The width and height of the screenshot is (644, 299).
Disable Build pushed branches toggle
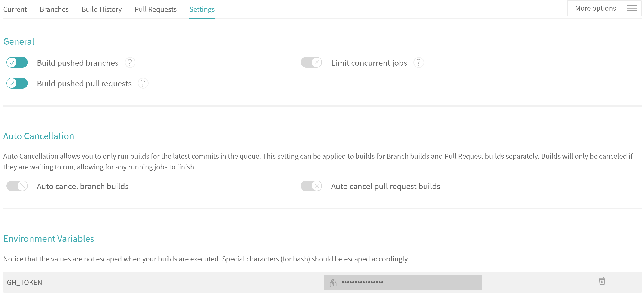click(x=17, y=62)
